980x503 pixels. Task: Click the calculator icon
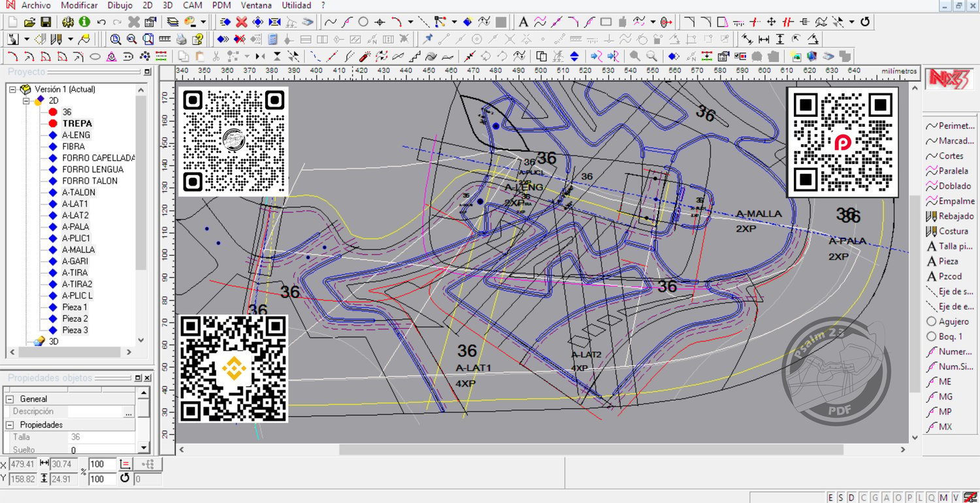(272, 39)
